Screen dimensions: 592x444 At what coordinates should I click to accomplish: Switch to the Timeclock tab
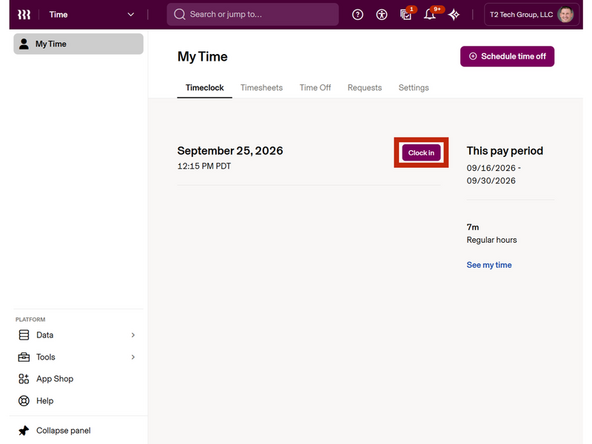pyautogui.click(x=205, y=88)
